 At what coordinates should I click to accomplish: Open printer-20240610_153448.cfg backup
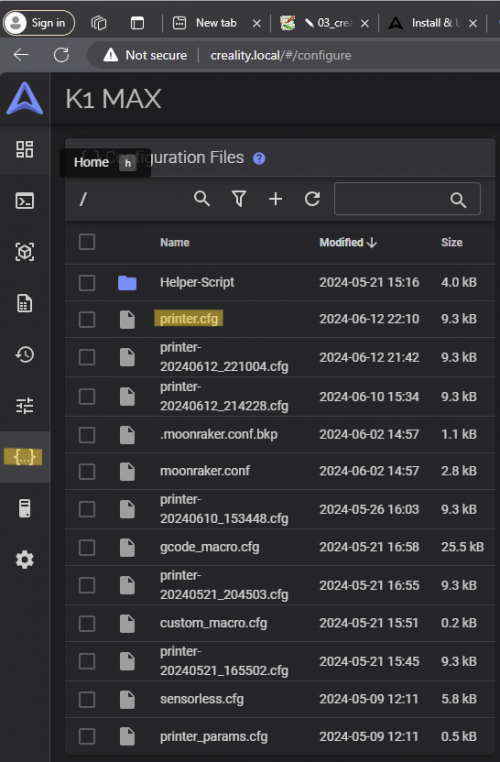click(224, 509)
